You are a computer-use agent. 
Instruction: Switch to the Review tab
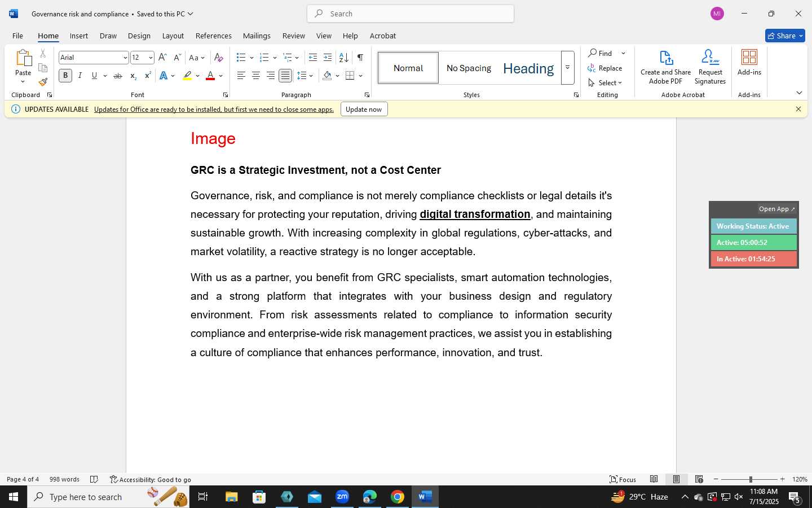point(293,36)
